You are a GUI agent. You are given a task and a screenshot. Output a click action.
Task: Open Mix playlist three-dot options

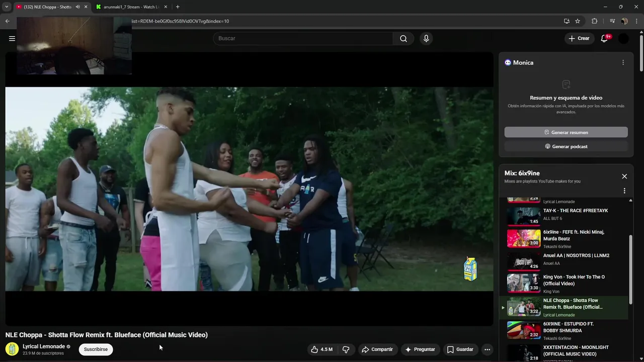click(x=624, y=191)
